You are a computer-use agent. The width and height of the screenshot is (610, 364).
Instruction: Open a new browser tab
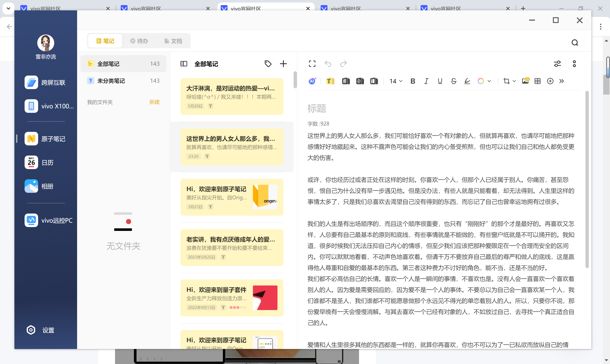click(523, 8)
